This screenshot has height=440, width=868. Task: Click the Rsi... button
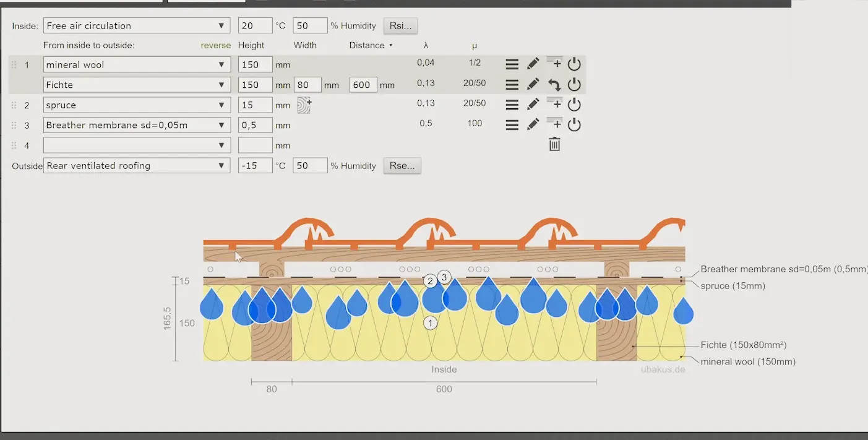coord(401,26)
